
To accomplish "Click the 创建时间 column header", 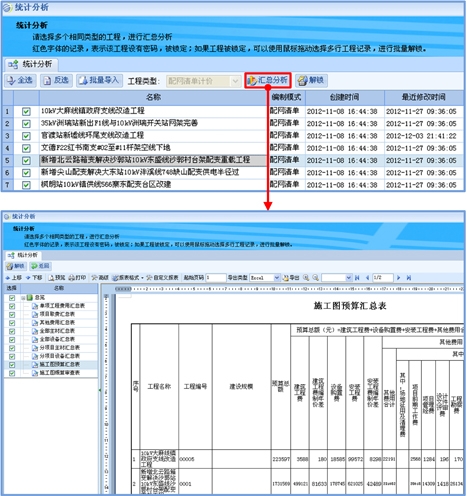I will (x=345, y=97).
